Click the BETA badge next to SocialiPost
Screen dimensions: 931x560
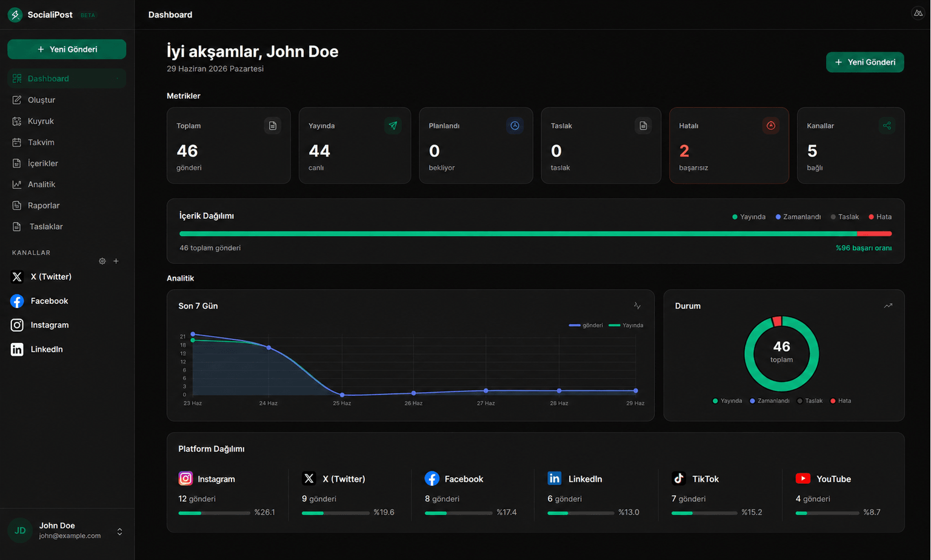(x=88, y=15)
